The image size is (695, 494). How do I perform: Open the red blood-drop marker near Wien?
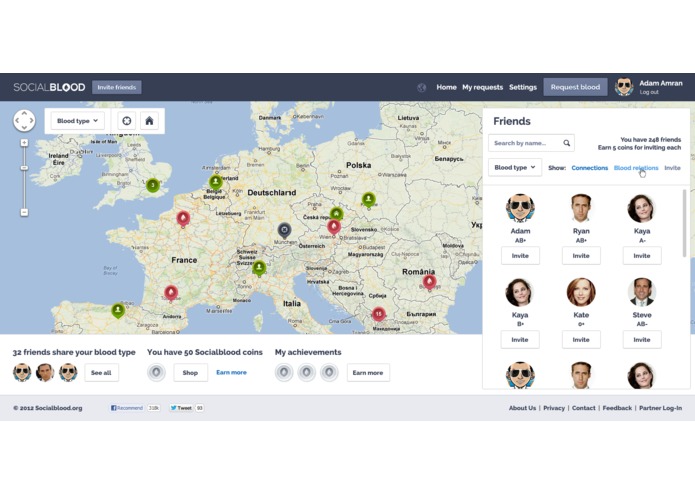(x=334, y=227)
